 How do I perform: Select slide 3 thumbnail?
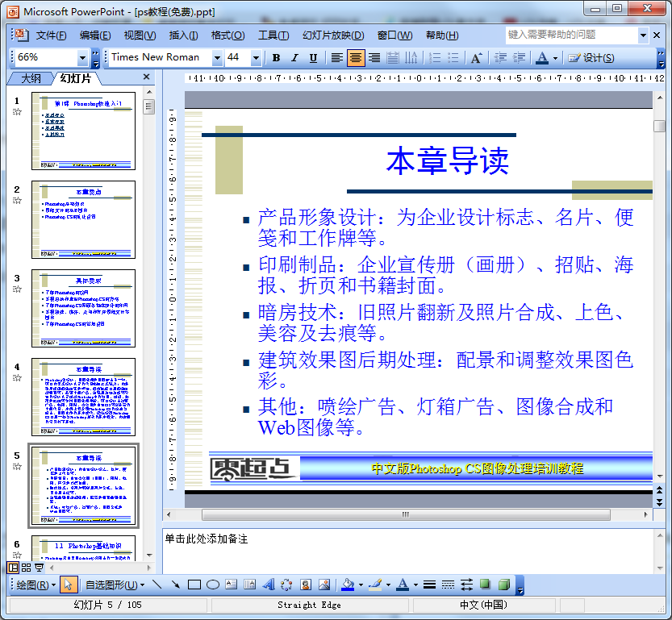coord(84,308)
